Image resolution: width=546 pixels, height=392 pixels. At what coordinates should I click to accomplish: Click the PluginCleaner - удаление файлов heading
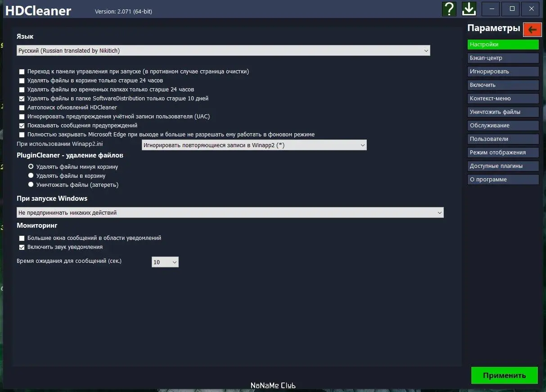[x=70, y=155]
